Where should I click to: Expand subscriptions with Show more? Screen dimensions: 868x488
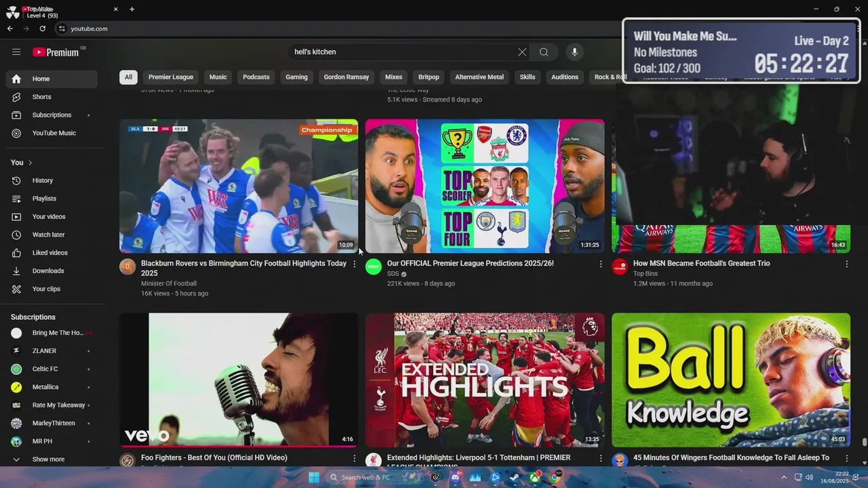tap(52, 460)
